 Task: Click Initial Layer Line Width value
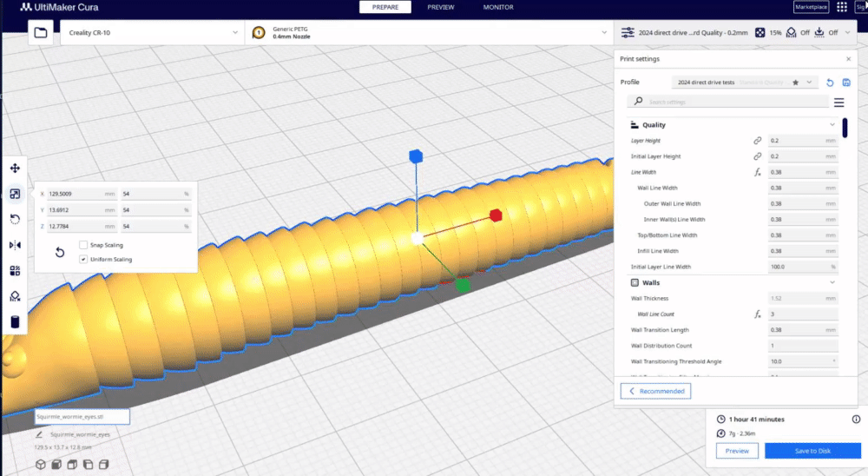click(x=803, y=267)
